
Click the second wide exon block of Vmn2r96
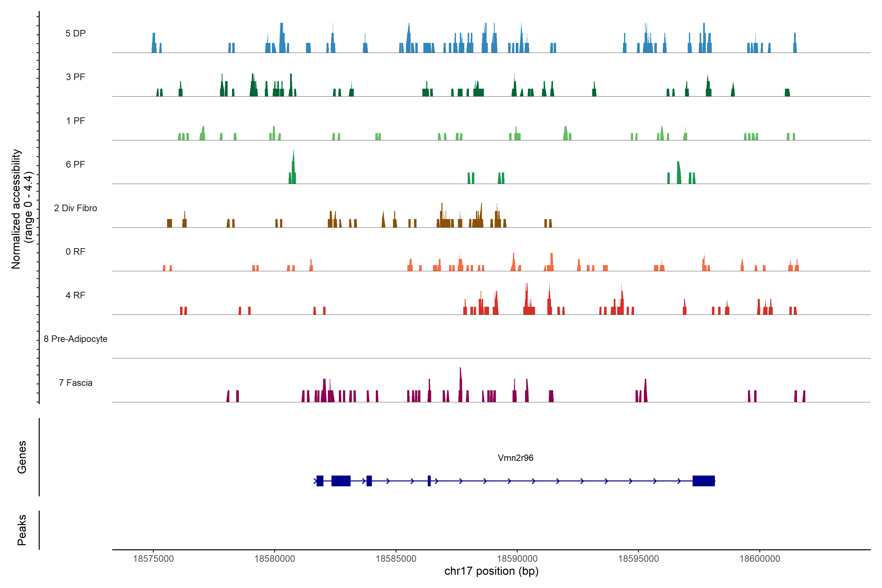(341, 481)
